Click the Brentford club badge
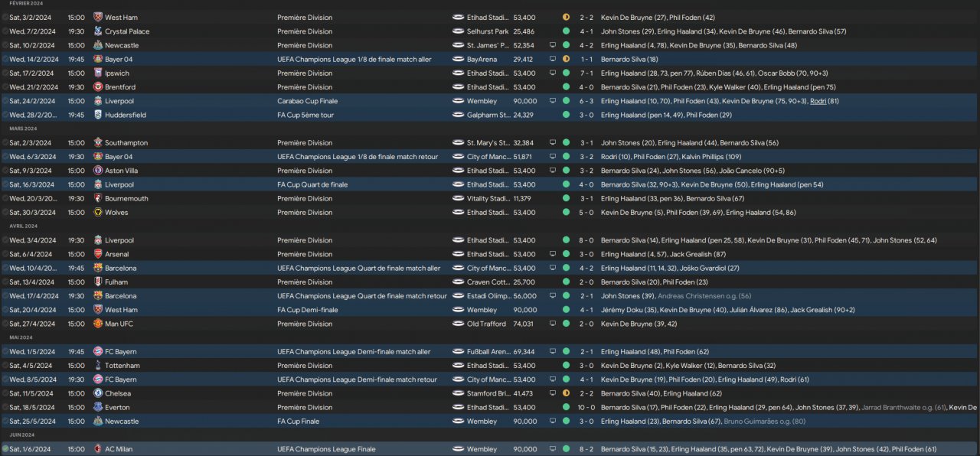Image resolution: width=980 pixels, height=456 pixels. [x=97, y=87]
